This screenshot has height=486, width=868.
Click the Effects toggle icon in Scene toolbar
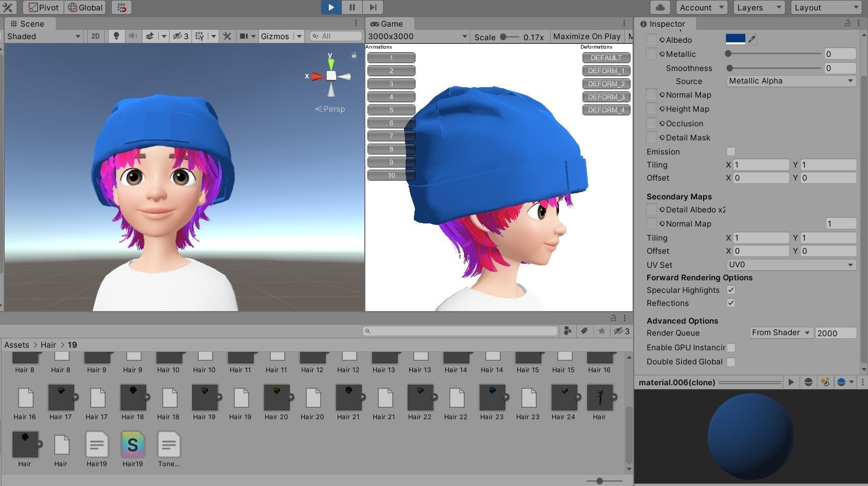tap(150, 36)
